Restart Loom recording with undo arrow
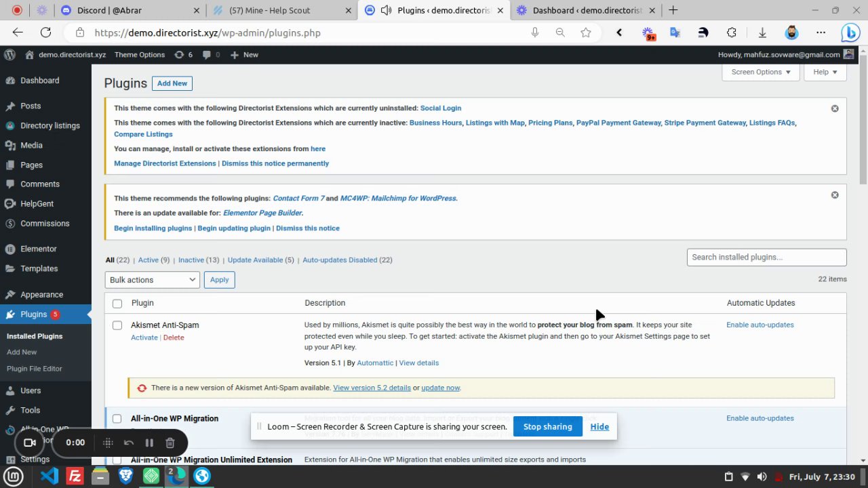 (x=129, y=443)
